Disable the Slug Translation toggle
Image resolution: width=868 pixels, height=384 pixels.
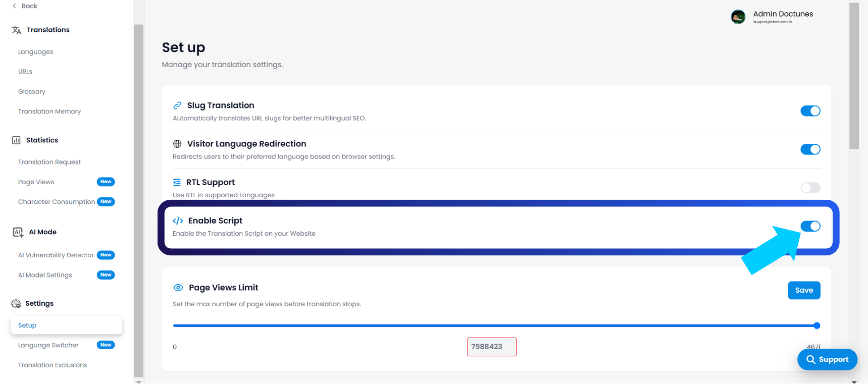pos(810,111)
